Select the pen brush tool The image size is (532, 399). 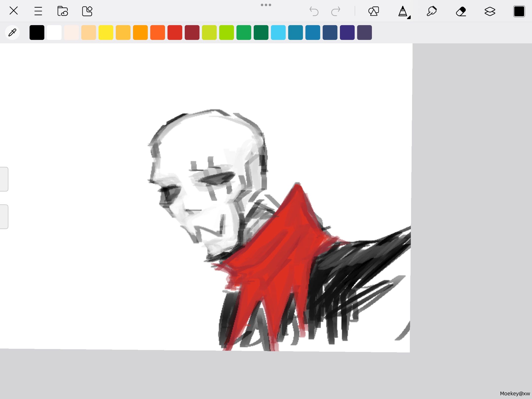click(x=403, y=11)
